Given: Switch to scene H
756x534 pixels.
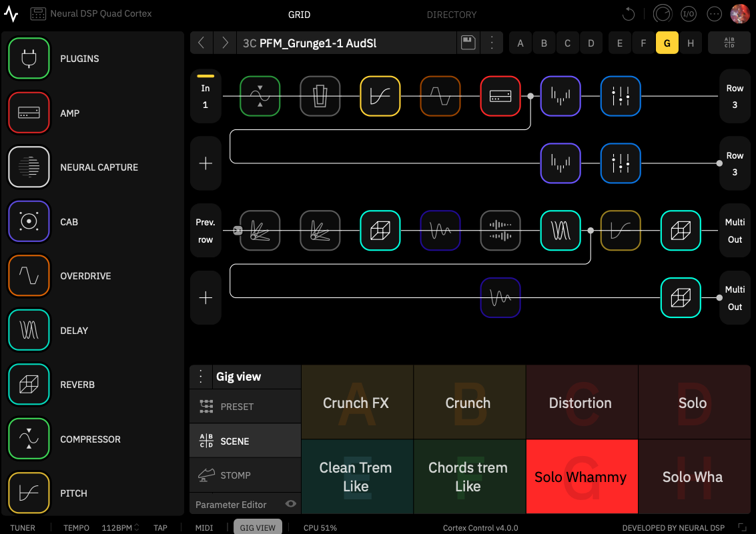Looking at the screenshot, I should (691, 43).
